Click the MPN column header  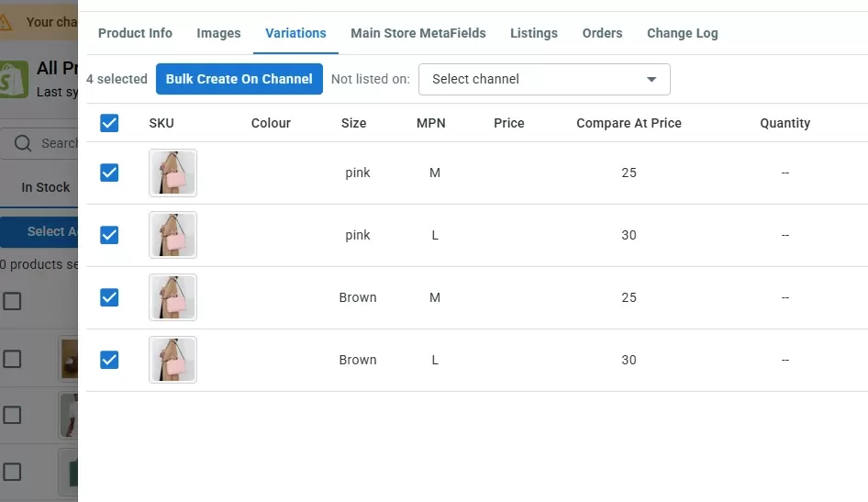[x=430, y=123]
